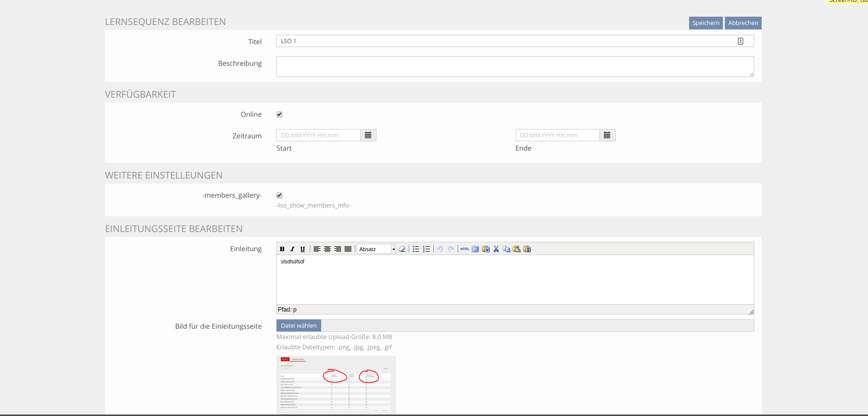868x416 pixels.
Task: Toggle the editor fullscreen mode icon
Action: [x=475, y=249]
